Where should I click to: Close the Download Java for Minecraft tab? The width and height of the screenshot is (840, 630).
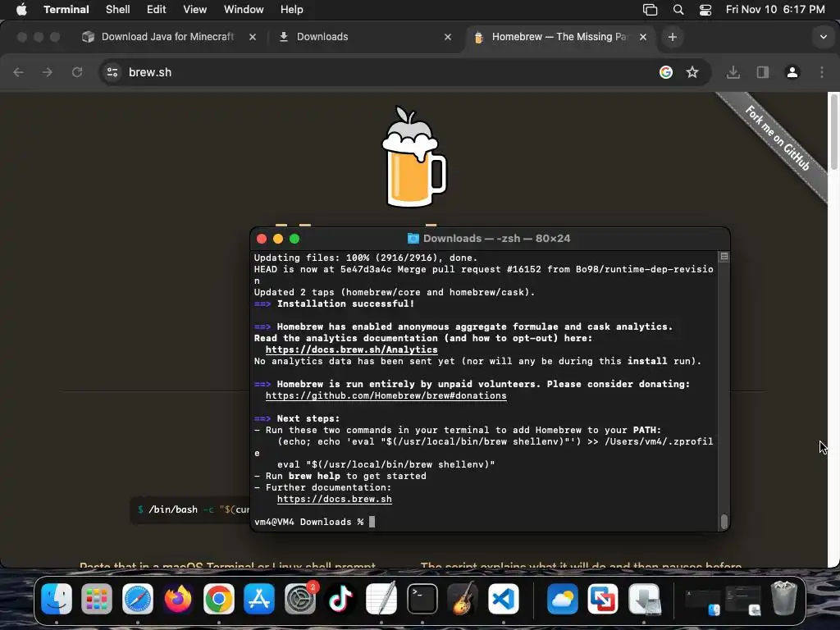coord(253,37)
